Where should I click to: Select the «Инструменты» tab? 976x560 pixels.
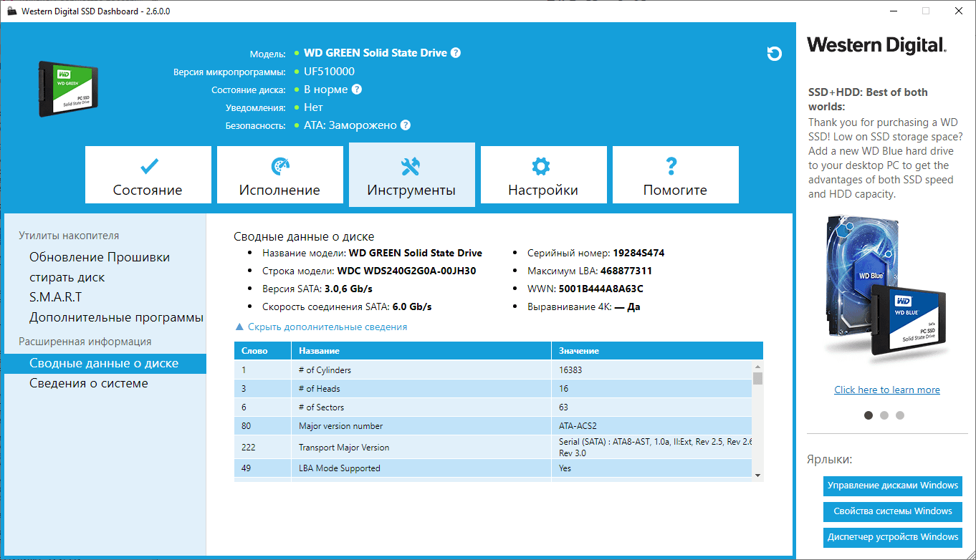coord(412,175)
